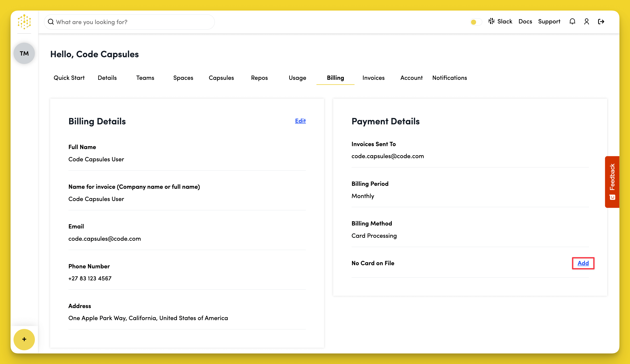Screen dimensions: 630x364
Task: Edit the Billing Details
Action: click(300, 121)
